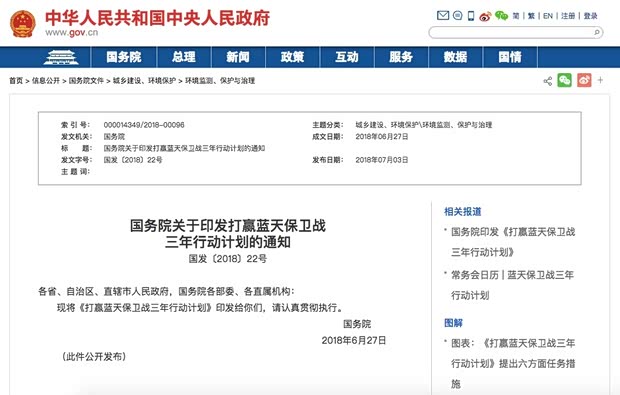
Task: Switch to Traditional Chinese 繁
Action: (531, 16)
